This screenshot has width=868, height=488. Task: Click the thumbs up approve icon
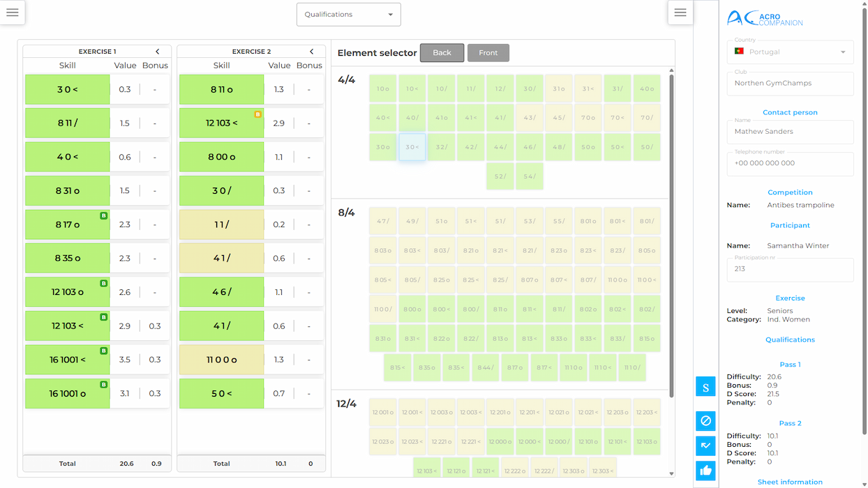pos(705,471)
